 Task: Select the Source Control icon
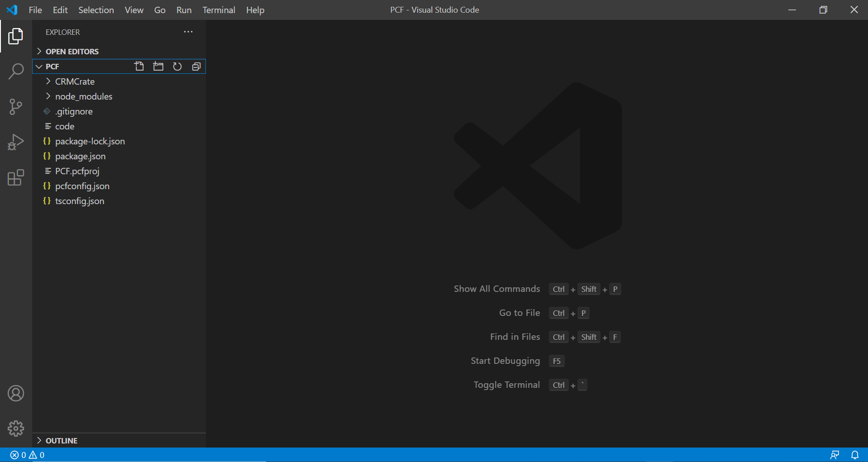(16, 107)
